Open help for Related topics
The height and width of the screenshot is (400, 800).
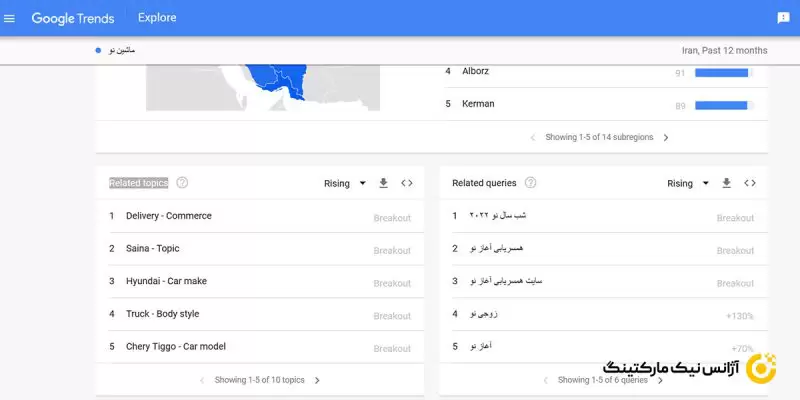(182, 183)
